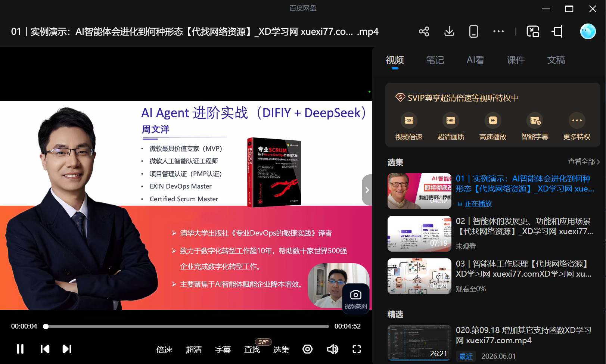Open the more options ellipsis in header
Viewport: 606px width, 364px height.
coord(498,31)
